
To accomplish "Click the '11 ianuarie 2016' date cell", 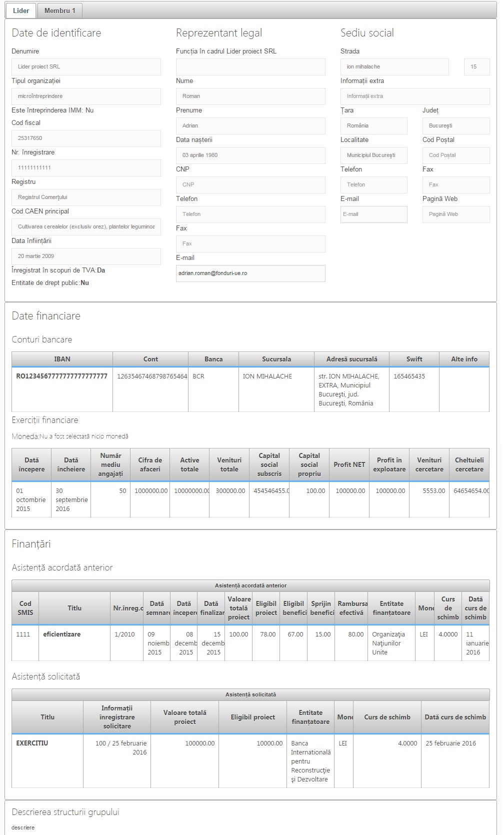I will tap(475, 643).
